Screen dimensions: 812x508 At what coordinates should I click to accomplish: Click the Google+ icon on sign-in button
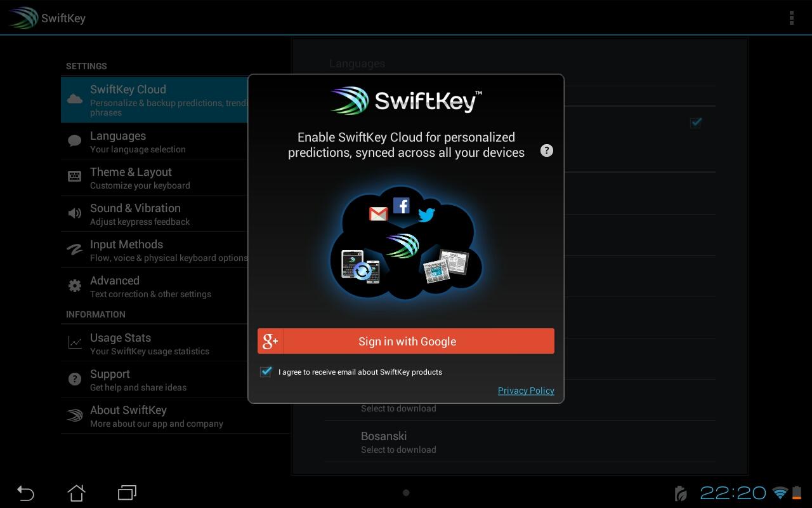point(270,341)
